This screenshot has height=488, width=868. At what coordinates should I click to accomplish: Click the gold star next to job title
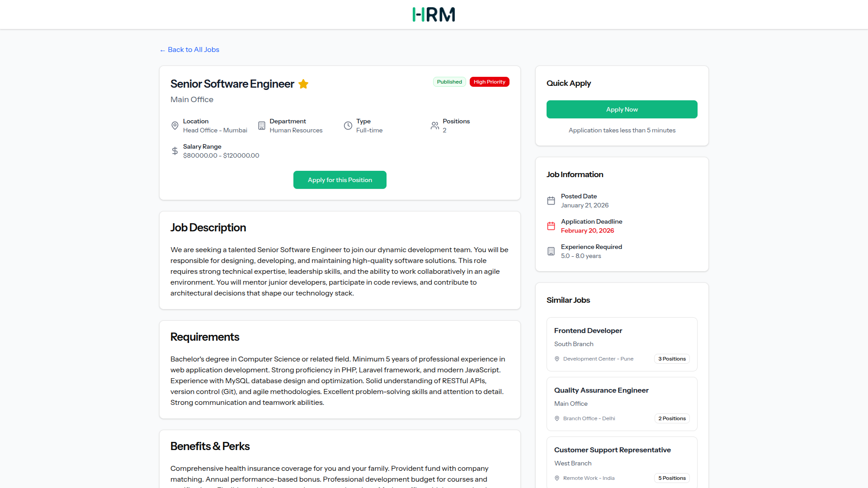coord(303,84)
